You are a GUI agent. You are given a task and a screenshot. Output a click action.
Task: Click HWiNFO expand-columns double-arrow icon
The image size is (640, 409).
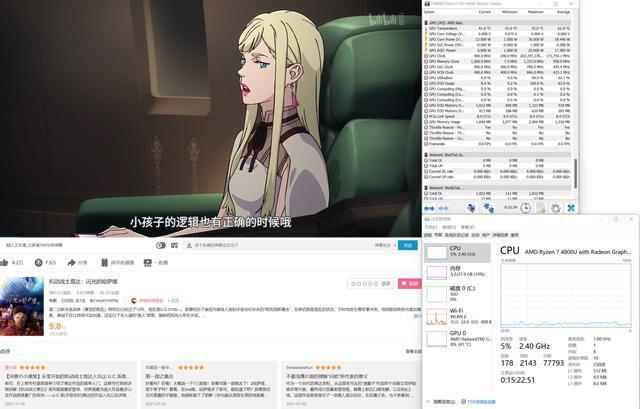click(x=429, y=208)
